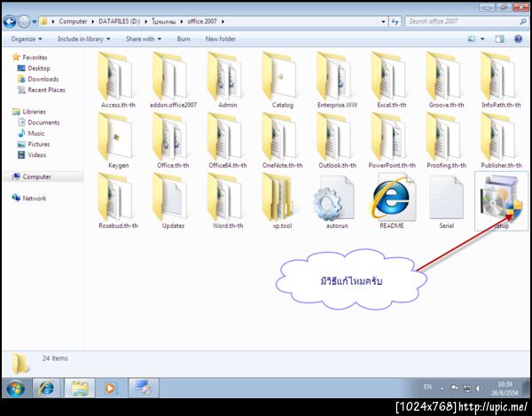Viewport: 532px width, 416px height.
Task: Open the Publisher.th-th folder
Action: point(501,141)
